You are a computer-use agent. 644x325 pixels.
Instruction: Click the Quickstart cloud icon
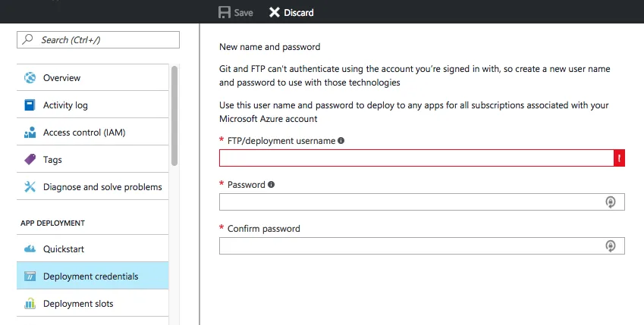coord(30,249)
